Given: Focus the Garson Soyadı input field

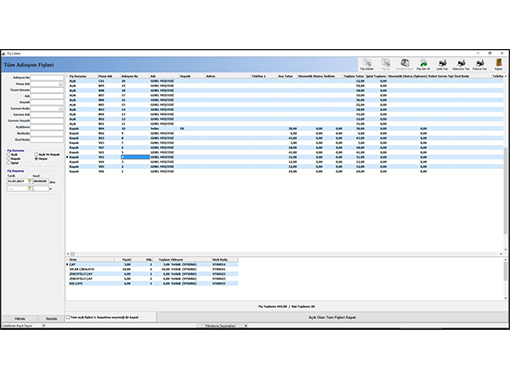Looking at the screenshot, I should point(47,121).
